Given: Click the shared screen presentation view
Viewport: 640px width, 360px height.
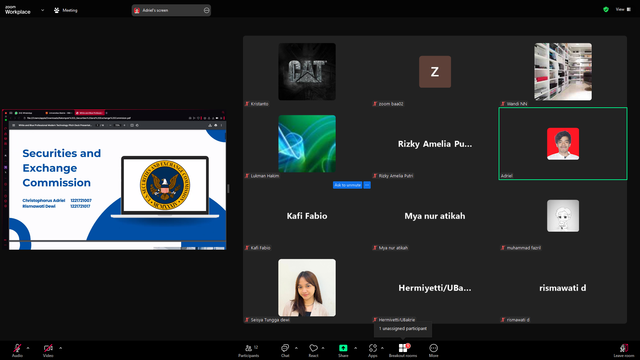Looking at the screenshot, I should click(114, 180).
